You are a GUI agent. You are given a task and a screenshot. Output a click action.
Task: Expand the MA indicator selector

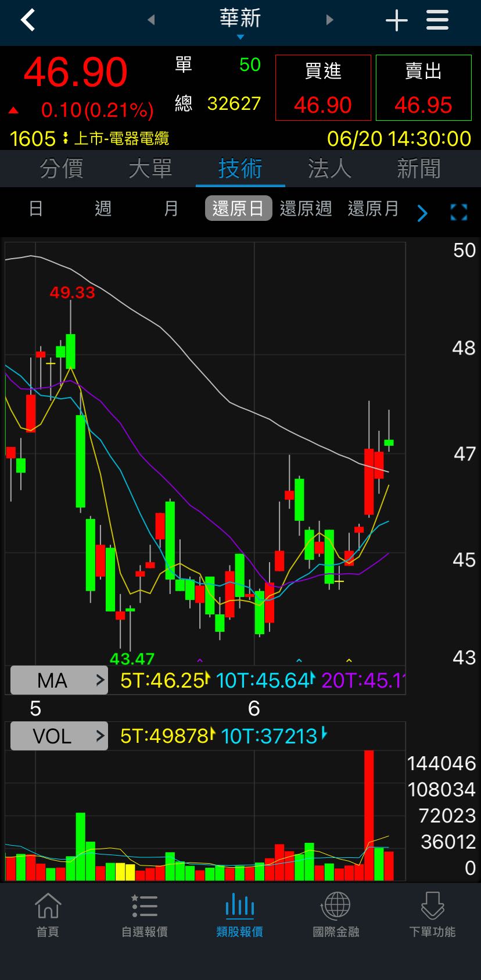(x=59, y=680)
